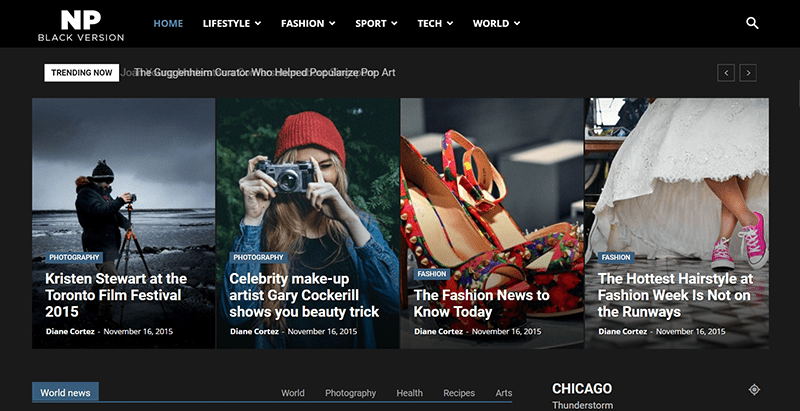Click Diane Cortez on Fashion News card
The height and width of the screenshot is (411, 800).
[438, 331]
